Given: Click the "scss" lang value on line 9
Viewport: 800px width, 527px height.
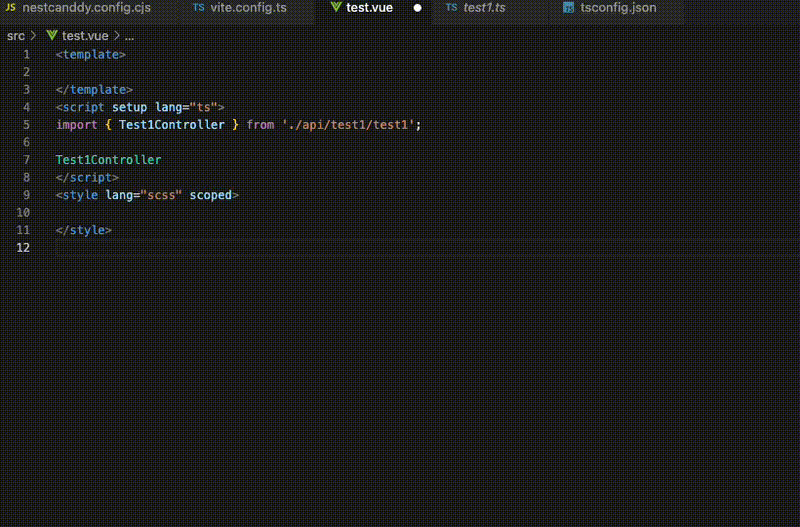Looking at the screenshot, I should (x=161, y=195).
